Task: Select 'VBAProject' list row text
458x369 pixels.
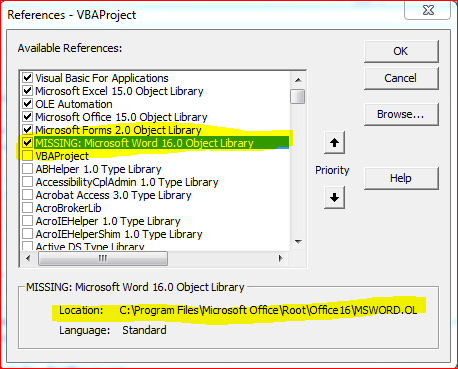Action: pyautogui.click(x=62, y=156)
